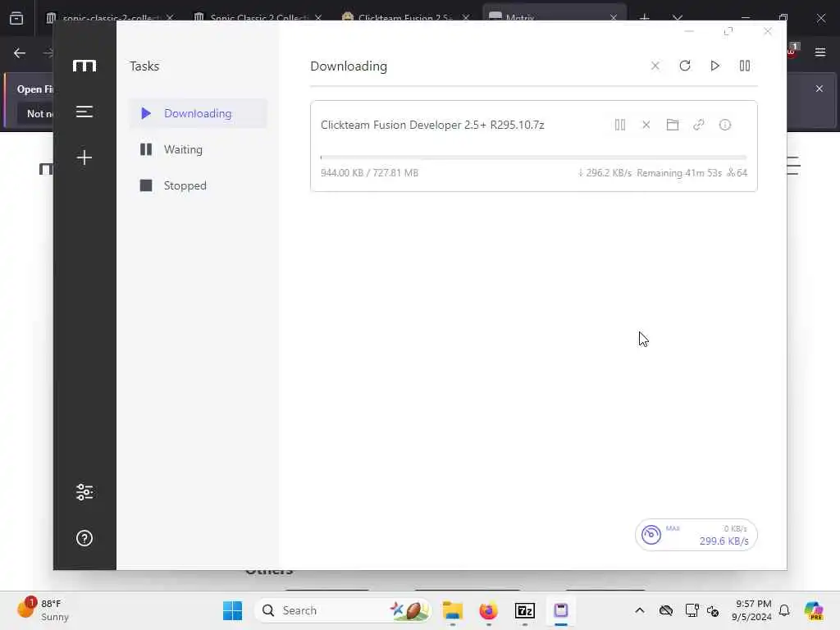Click the Motrix logo in sidebar
The width and height of the screenshot is (840, 630).
[x=84, y=66]
